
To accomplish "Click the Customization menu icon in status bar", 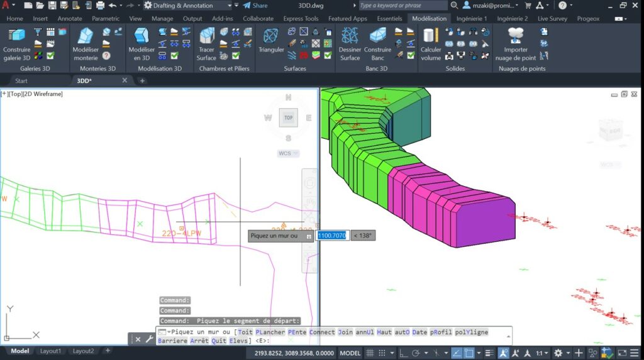I will [x=635, y=353].
